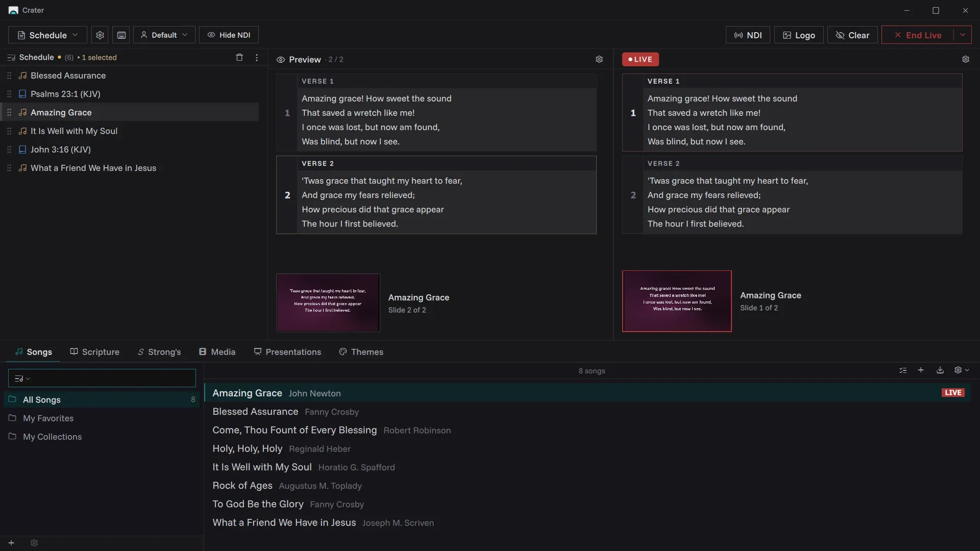This screenshot has width=980, height=551.
Task: Open Preview panel settings gear
Action: pos(599,60)
